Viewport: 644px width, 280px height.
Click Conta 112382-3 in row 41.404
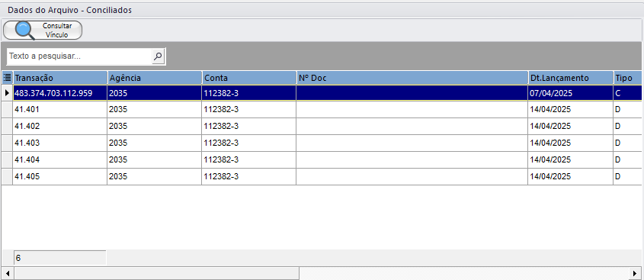(x=249, y=159)
